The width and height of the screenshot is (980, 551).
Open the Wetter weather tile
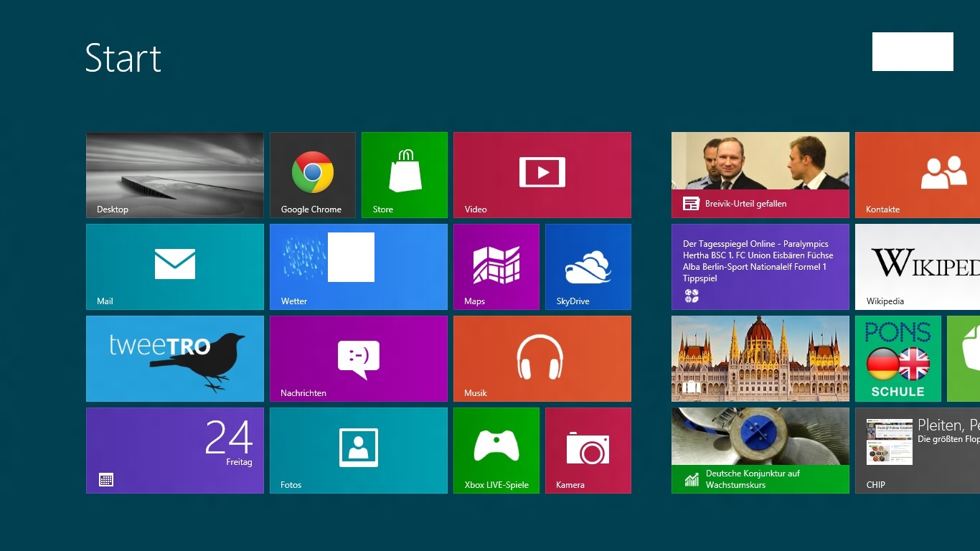pos(359,267)
